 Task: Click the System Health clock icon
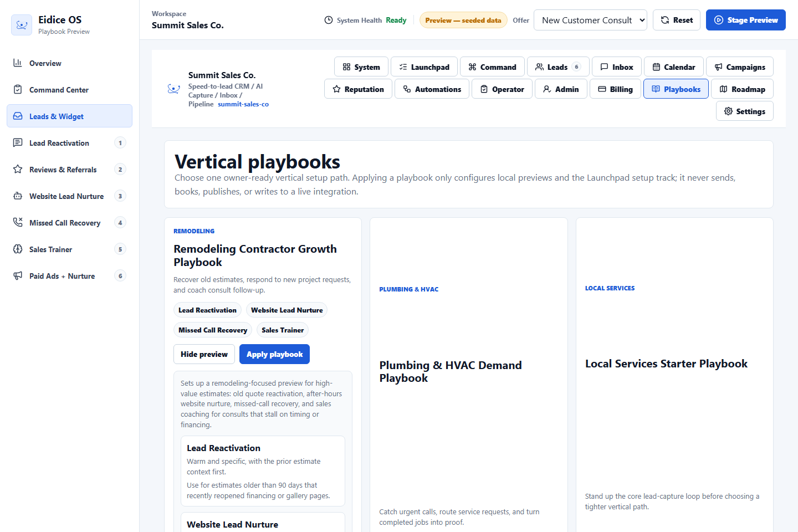329,20
